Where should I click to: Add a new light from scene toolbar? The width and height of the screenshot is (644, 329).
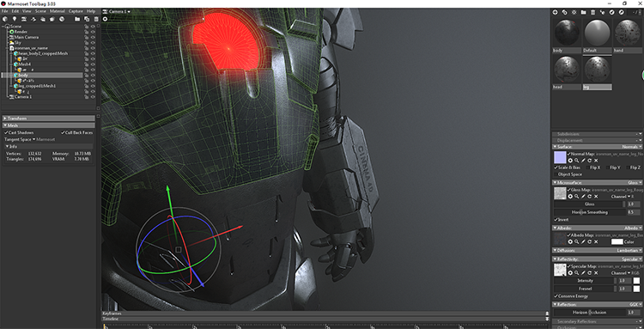click(x=14, y=19)
